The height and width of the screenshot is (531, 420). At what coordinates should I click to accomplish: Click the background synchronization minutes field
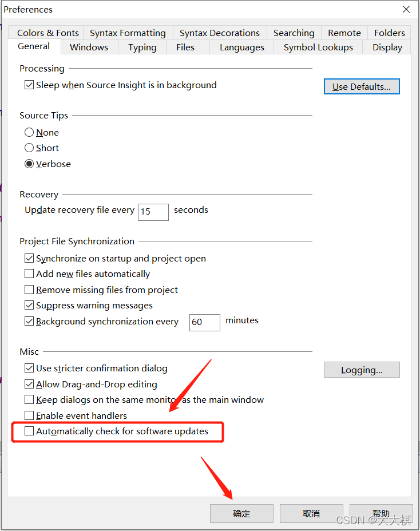[x=205, y=322]
